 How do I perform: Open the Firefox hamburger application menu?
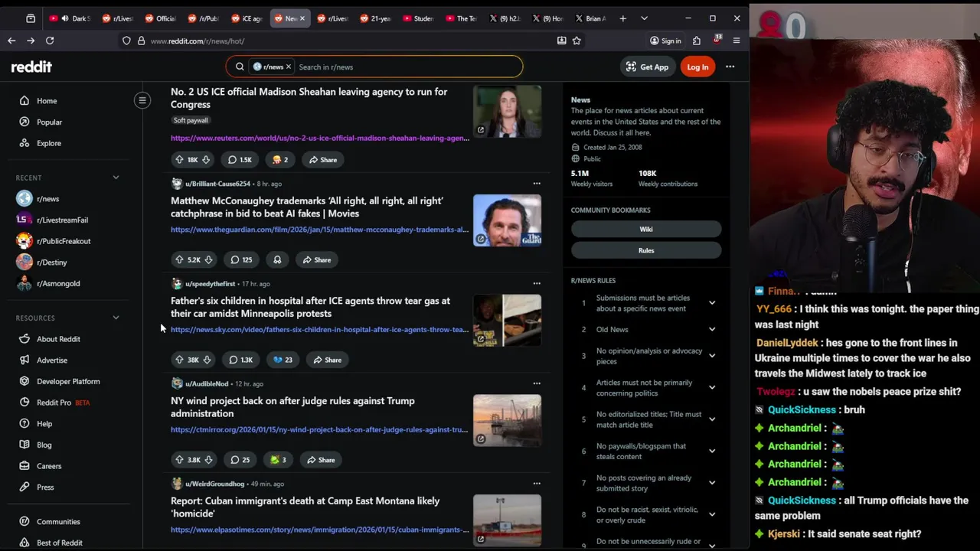point(737,41)
